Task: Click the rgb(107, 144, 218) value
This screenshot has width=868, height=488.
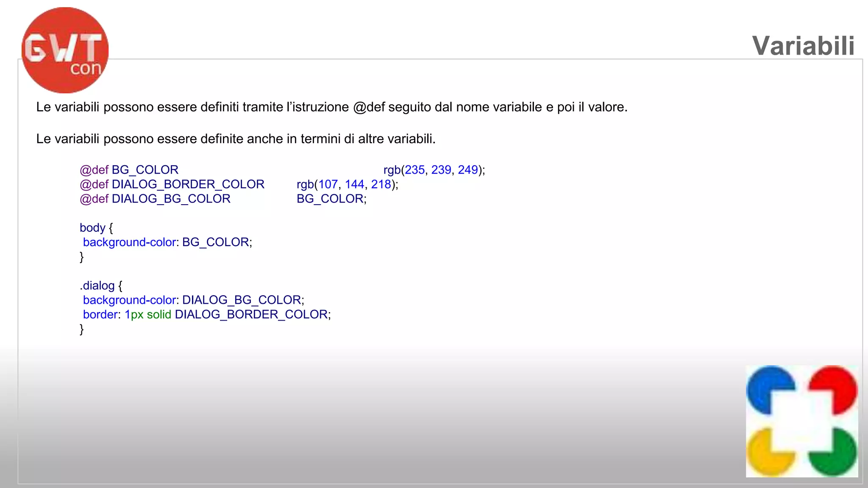Action: click(347, 184)
